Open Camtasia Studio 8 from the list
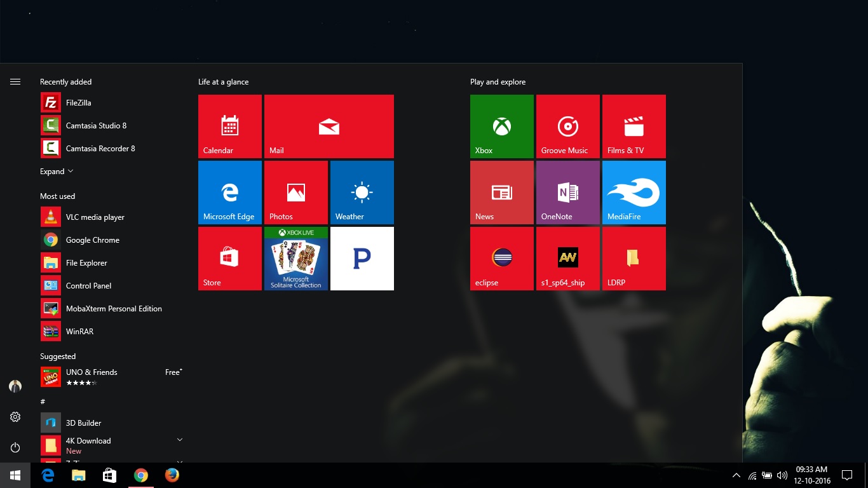 (112, 126)
